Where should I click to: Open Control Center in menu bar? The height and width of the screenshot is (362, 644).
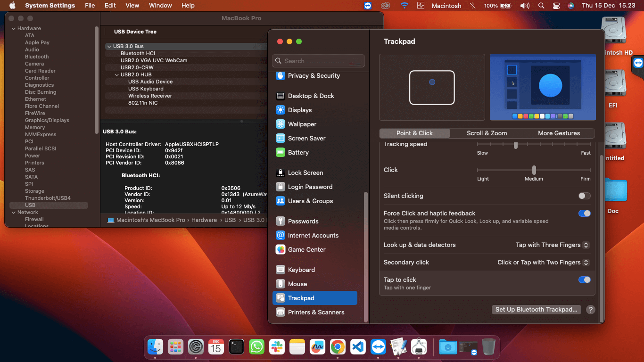click(556, 6)
